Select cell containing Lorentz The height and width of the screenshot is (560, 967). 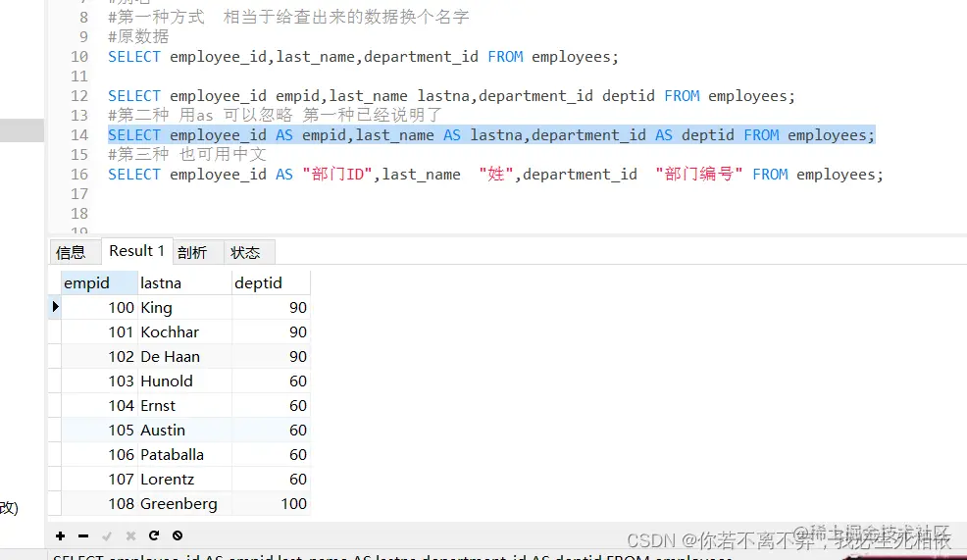coord(185,480)
